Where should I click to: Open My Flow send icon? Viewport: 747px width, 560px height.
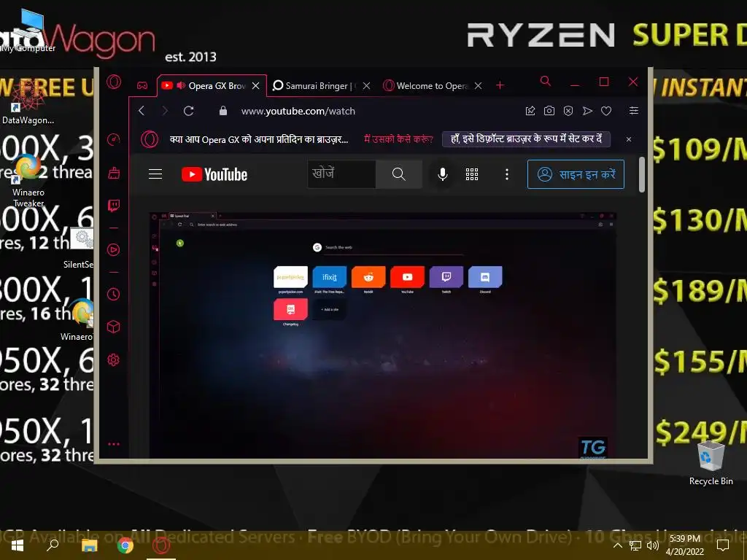587,111
